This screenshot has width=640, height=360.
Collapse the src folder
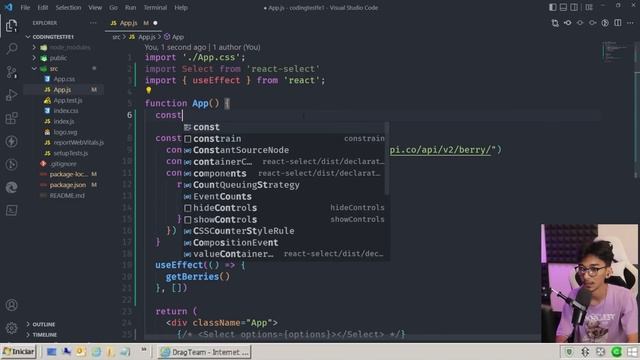pyautogui.click(x=63, y=69)
